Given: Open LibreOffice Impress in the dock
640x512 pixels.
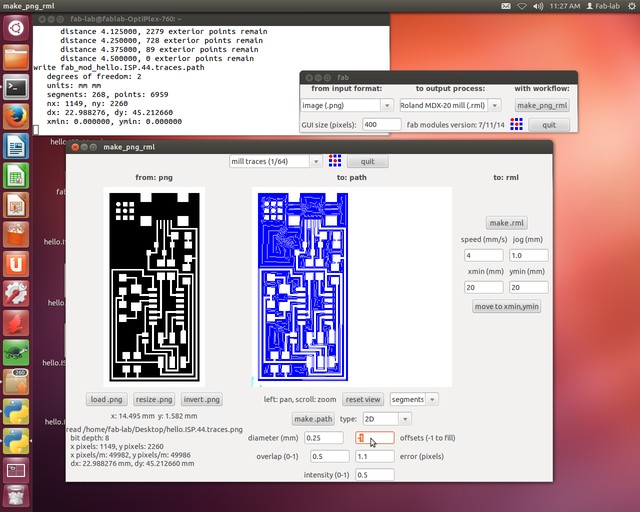Looking at the screenshot, I should (x=16, y=205).
